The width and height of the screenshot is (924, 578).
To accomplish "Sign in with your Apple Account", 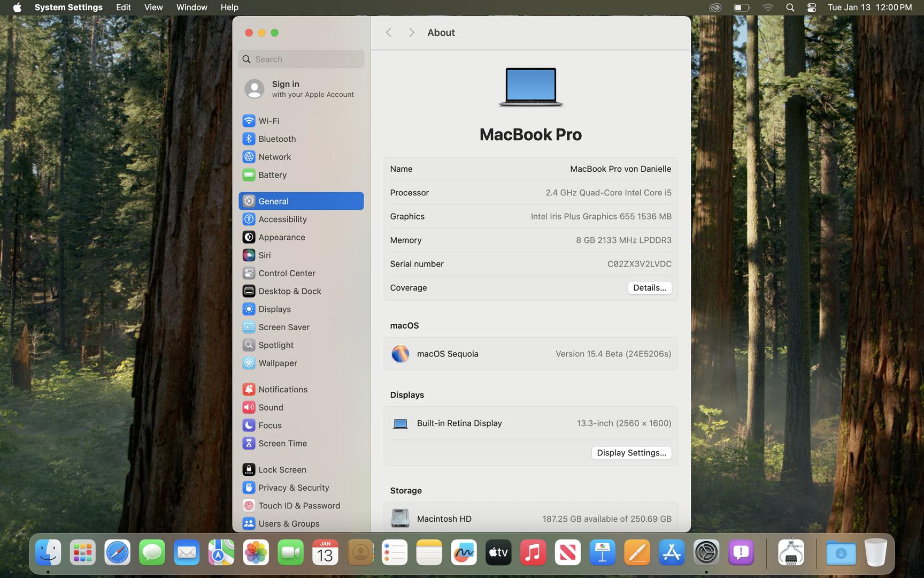I will [x=299, y=89].
